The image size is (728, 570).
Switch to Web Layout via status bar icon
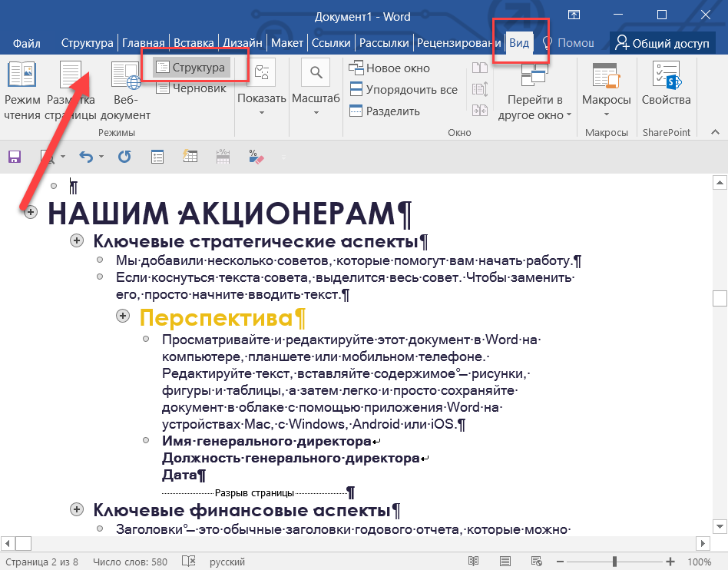[537, 562]
